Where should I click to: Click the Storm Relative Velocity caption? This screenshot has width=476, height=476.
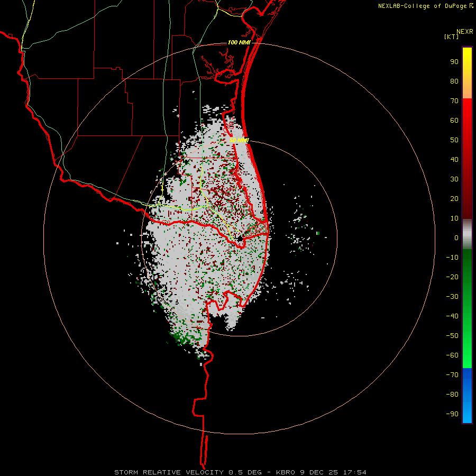[x=240, y=472]
